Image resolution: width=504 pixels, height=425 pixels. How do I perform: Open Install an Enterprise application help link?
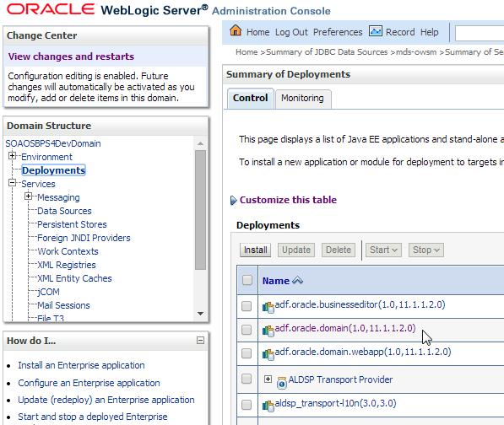(x=81, y=365)
